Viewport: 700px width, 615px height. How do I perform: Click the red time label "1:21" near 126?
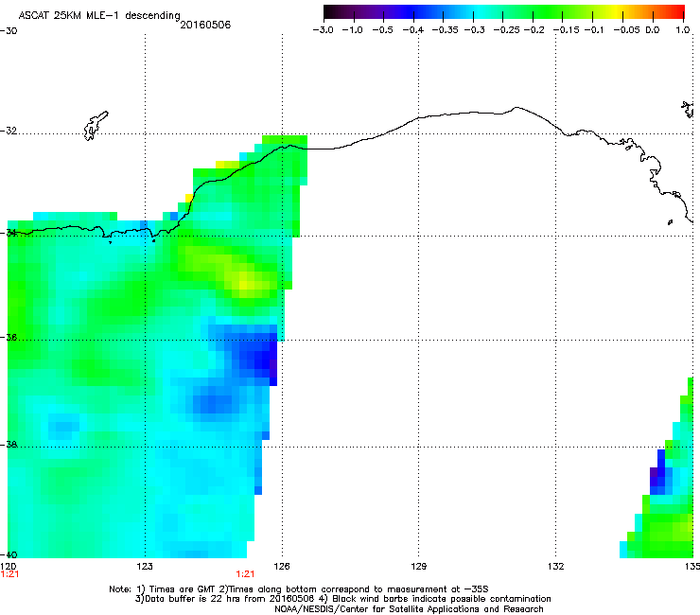245,574
